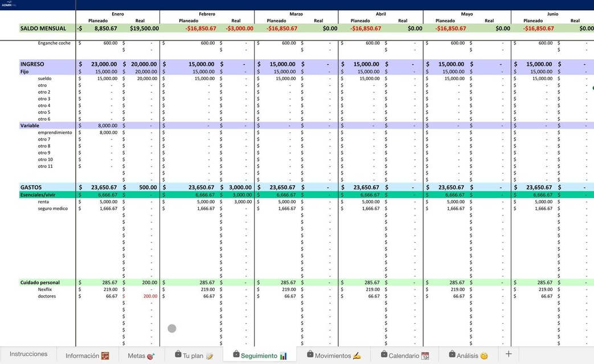Select the $19,500.00 Enero real balance
This screenshot has height=364, width=594.
(144, 28)
